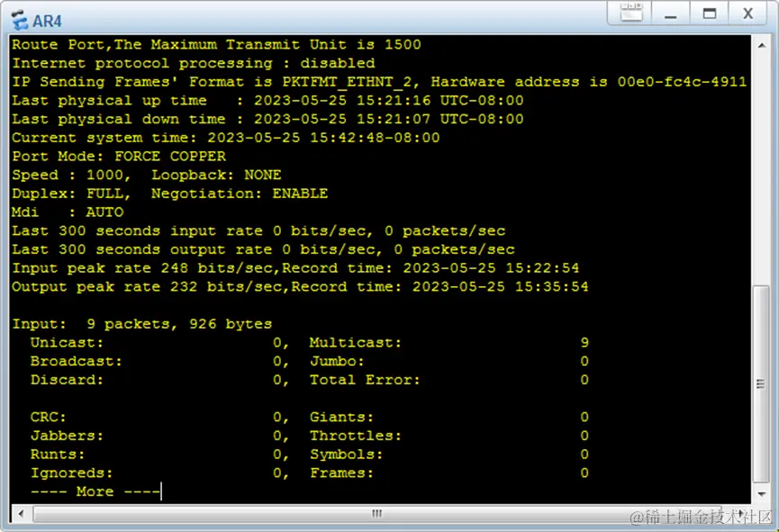The width and height of the screenshot is (779, 532).
Task: Click 'PKTFMT_ETHNT_2' frame format text
Action: [x=347, y=82]
